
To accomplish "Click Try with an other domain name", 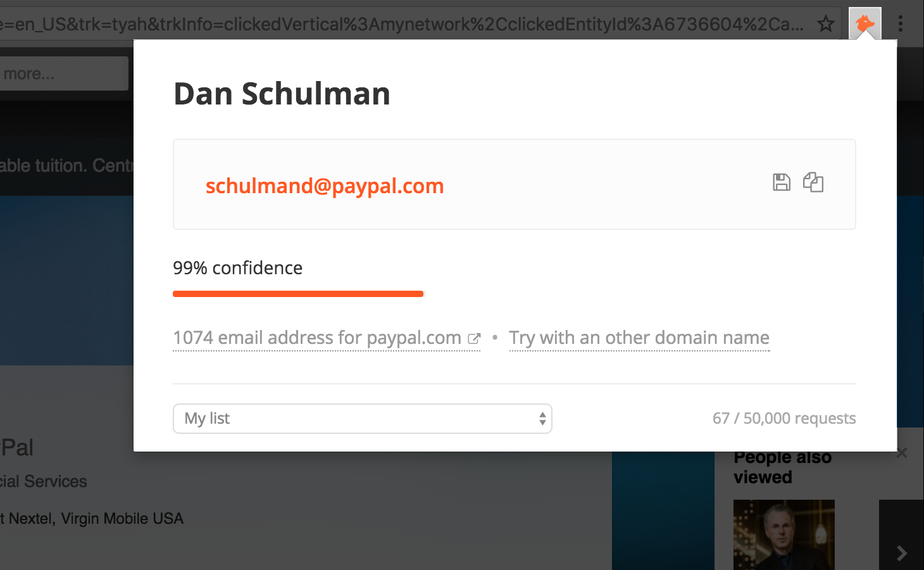I will pyautogui.click(x=639, y=338).
